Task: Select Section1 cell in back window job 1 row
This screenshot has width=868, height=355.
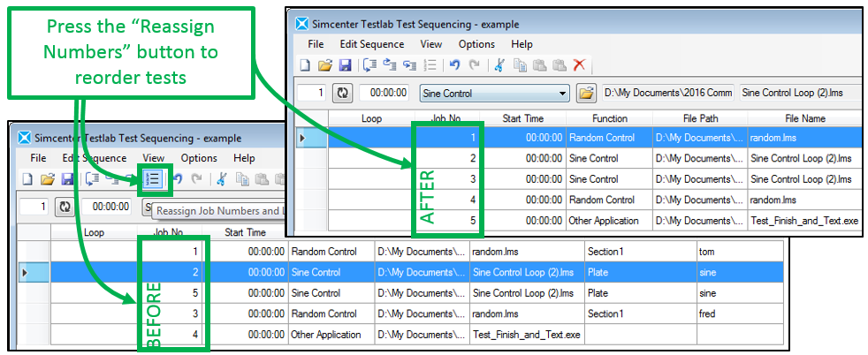Action: (641, 252)
